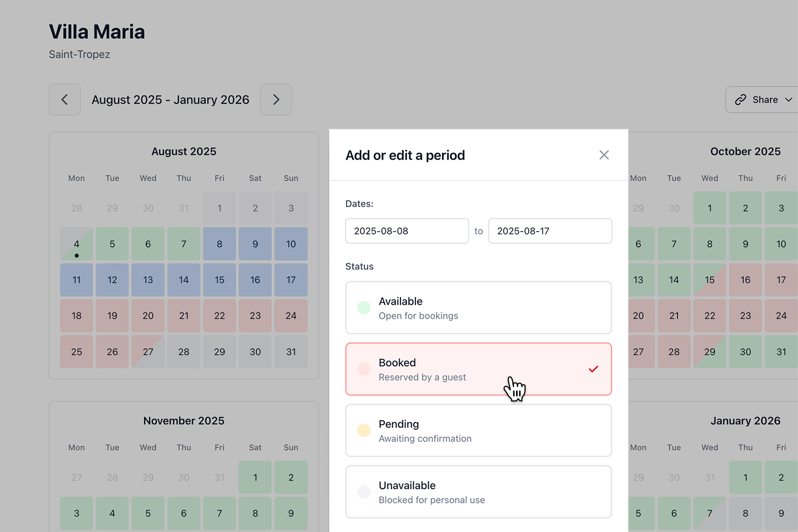Click the red checkmark on Booked
The image size is (798, 532).
tap(593, 369)
